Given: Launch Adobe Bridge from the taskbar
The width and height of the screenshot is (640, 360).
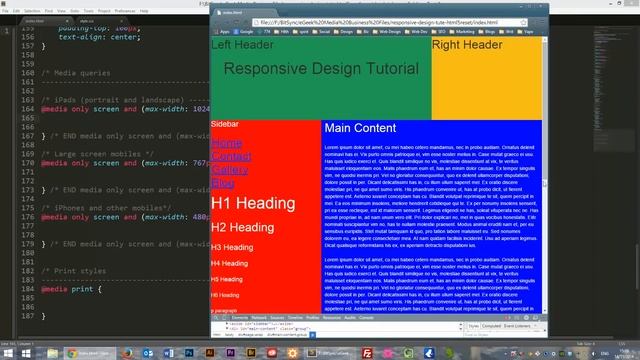Looking at the screenshot, I should 251,353.
